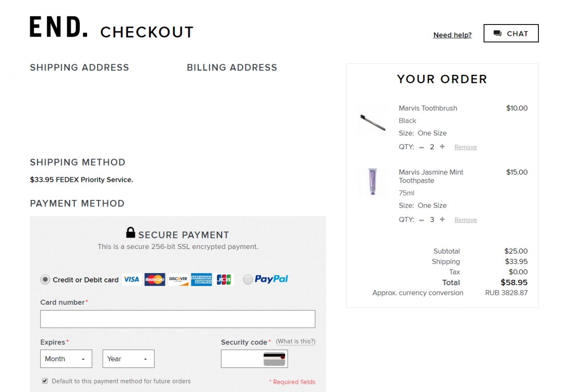Select Credit or Debit card radio option

click(45, 280)
